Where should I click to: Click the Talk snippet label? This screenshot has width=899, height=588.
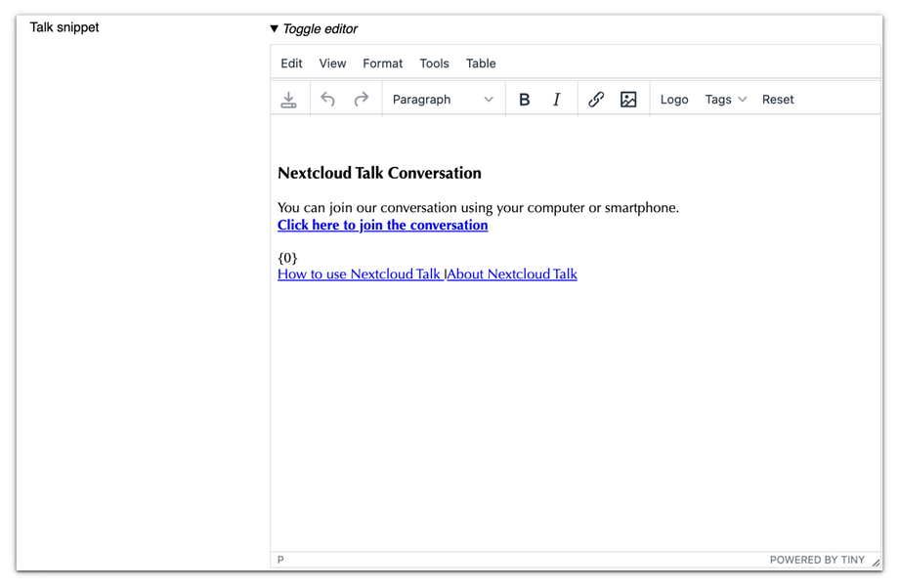pos(64,27)
